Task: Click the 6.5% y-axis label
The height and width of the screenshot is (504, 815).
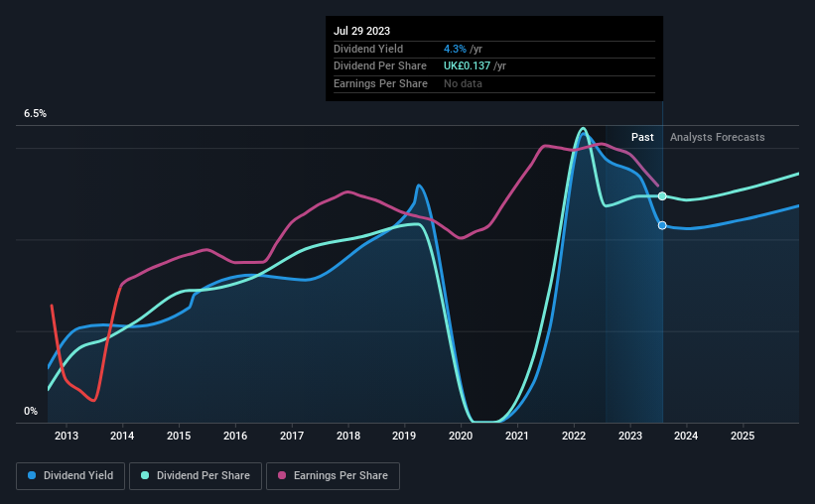Action: pyautogui.click(x=35, y=113)
